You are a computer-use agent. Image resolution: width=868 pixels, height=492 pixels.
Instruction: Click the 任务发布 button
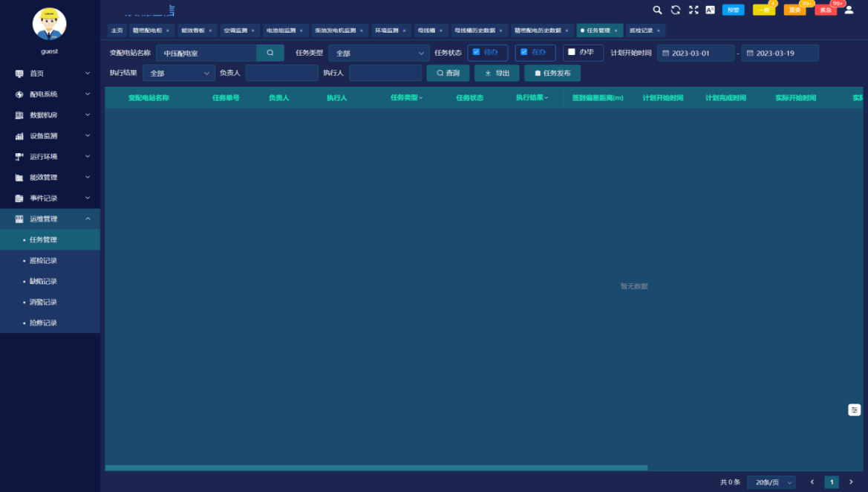click(552, 73)
